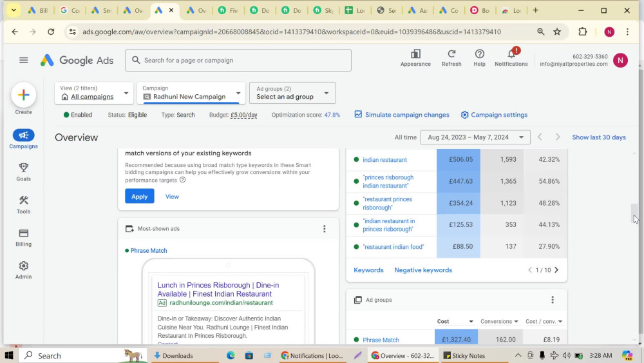
Task: Go to next keywords page
Action: coord(556,270)
